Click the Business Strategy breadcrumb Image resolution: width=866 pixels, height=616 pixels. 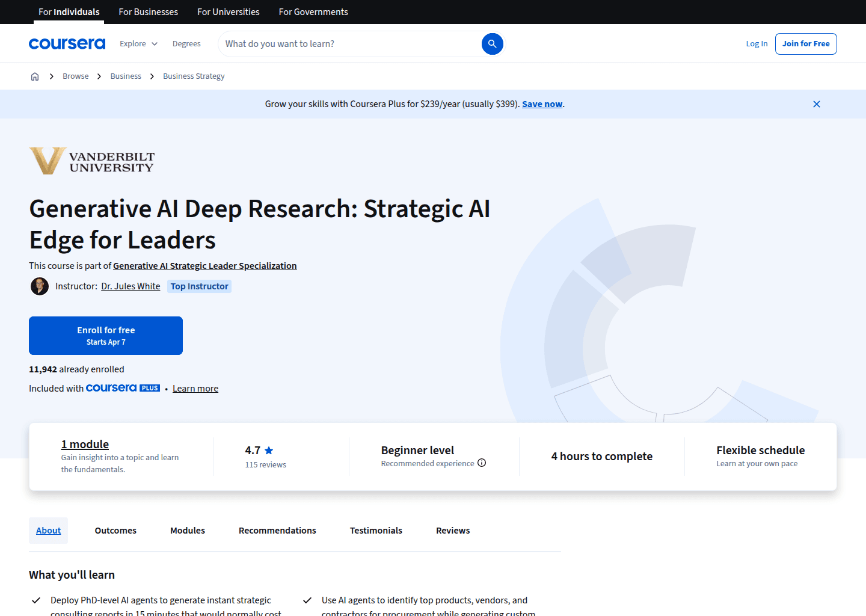[194, 76]
